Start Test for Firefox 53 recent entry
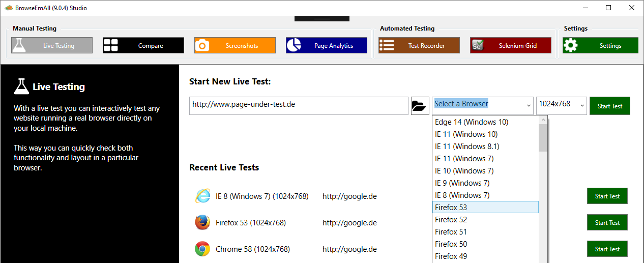 (607, 222)
